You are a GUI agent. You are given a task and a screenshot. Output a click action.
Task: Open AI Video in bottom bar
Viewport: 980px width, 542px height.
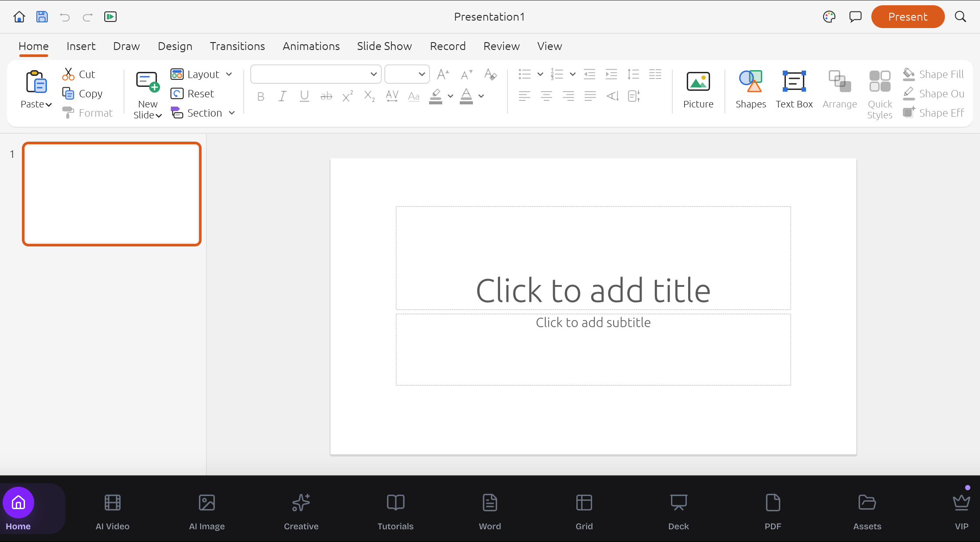(113, 512)
